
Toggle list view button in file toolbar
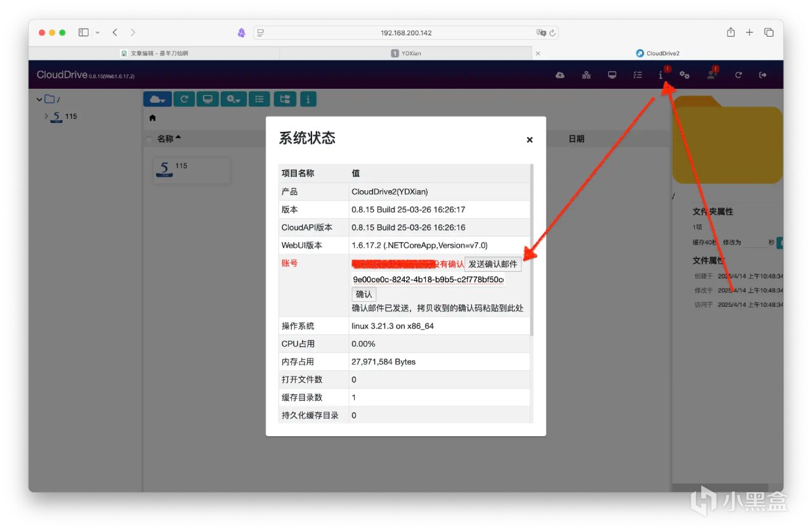(259, 99)
